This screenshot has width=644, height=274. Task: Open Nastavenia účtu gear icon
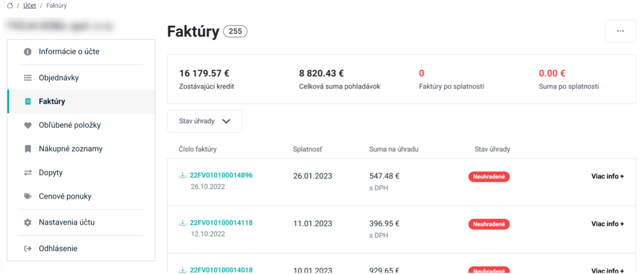pos(28,222)
